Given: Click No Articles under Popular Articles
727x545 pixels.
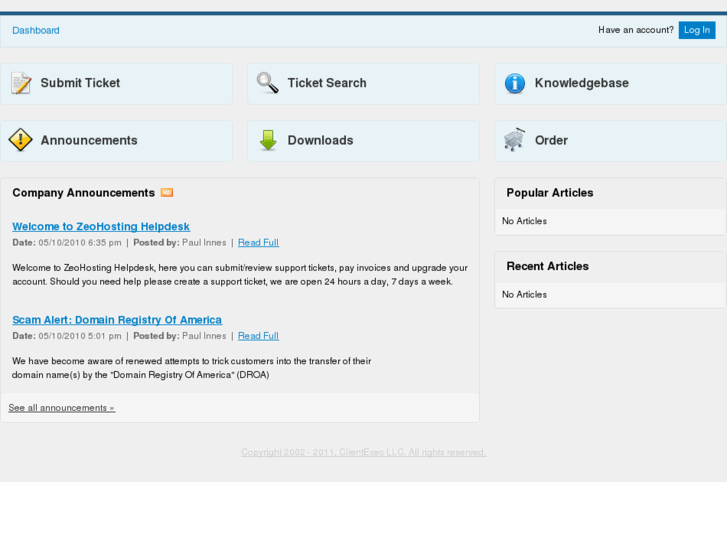Looking at the screenshot, I should click(x=524, y=221).
